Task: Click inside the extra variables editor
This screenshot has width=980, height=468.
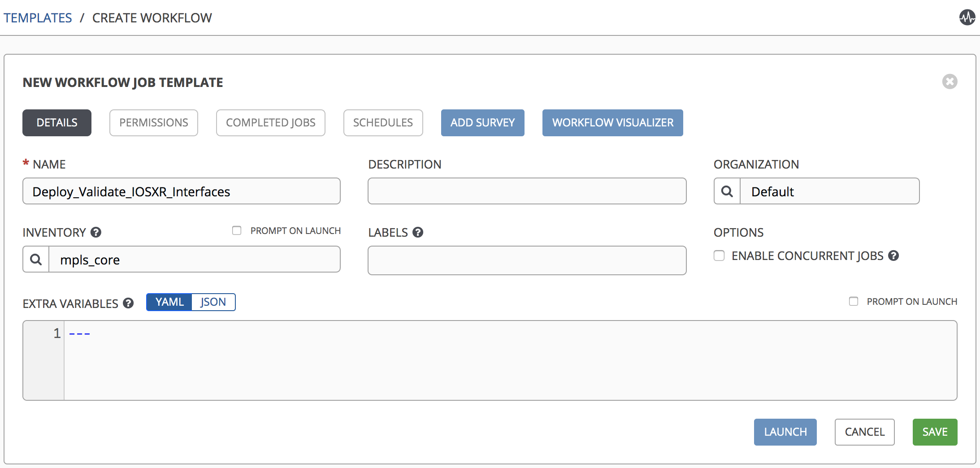Action: (511, 360)
